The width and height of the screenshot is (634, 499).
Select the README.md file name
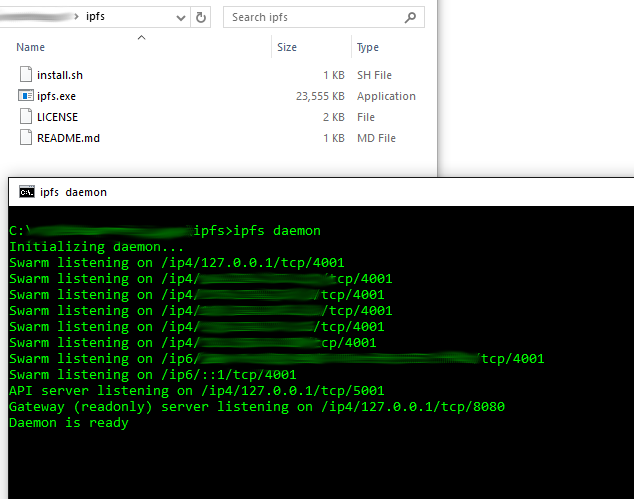[x=68, y=138]
